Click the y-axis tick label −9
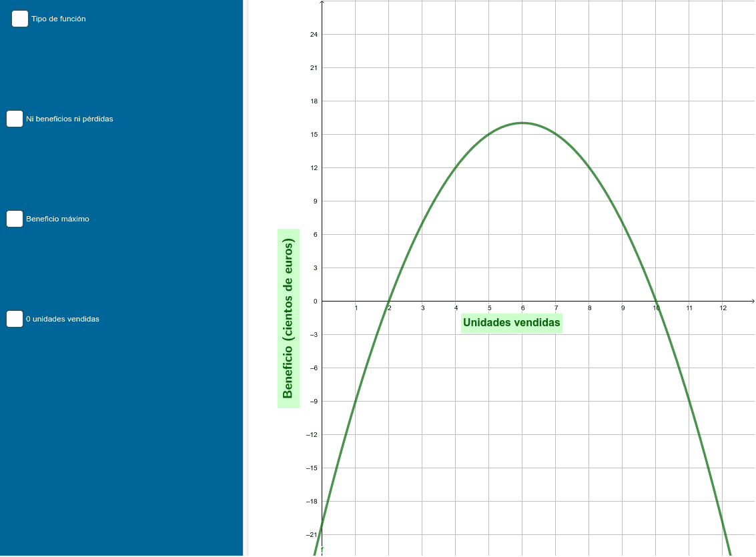This screenshot has width=756, height=557. tap(314, 402)
